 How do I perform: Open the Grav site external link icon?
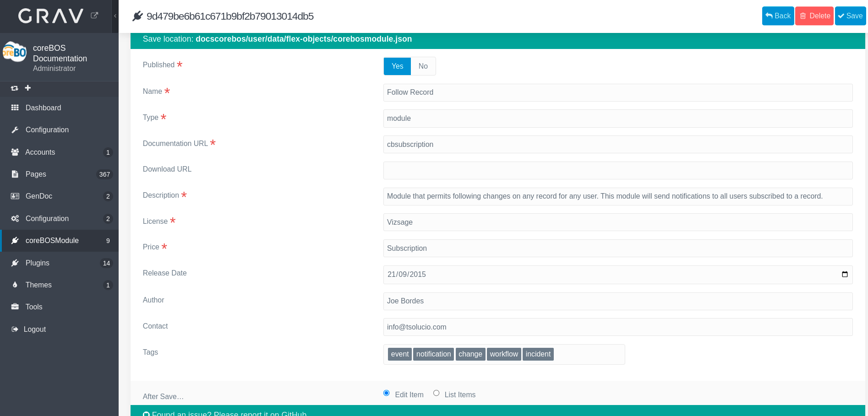pos(94,16)
